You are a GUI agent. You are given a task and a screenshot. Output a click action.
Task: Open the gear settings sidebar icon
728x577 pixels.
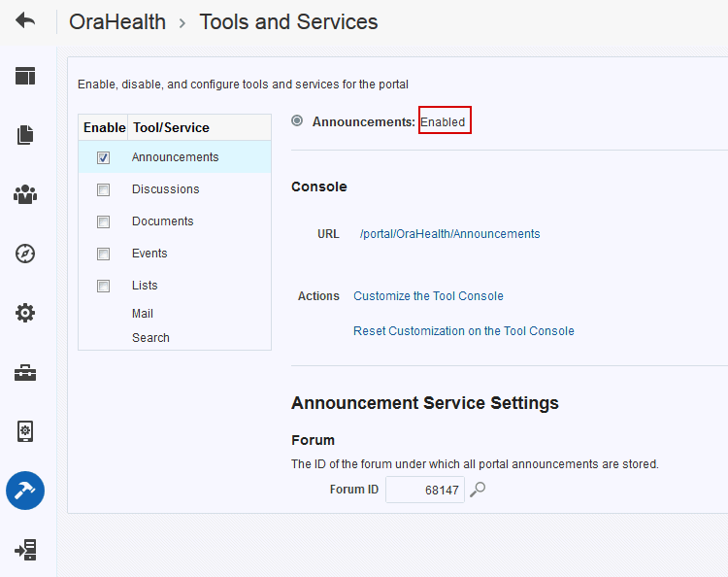point(25,313)
